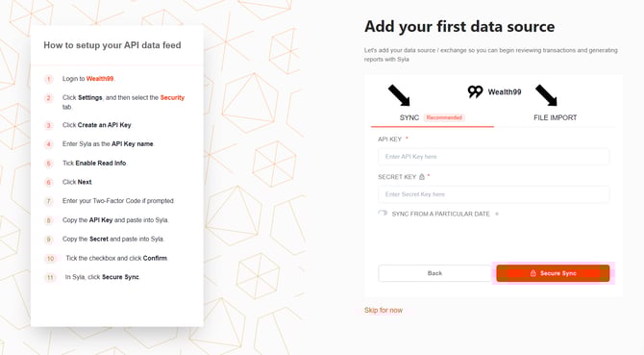Click the Skip for now link

tap(384, 310)
